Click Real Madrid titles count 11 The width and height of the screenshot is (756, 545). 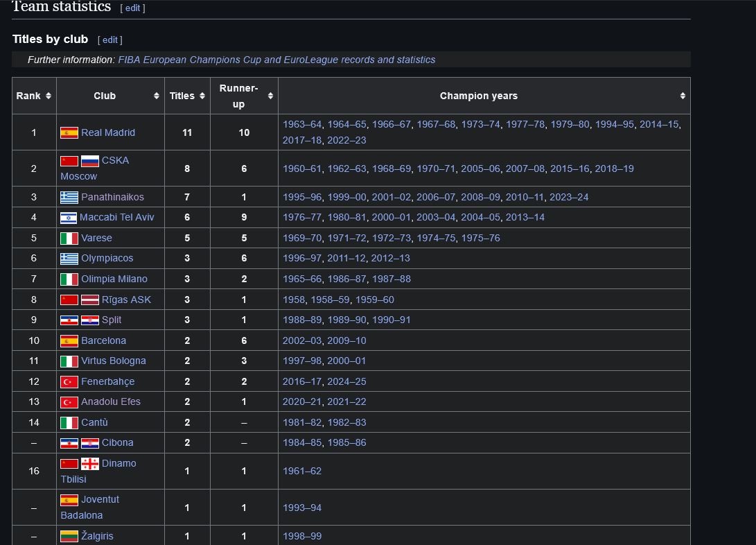pyautogui.click(x=187, y=132)
